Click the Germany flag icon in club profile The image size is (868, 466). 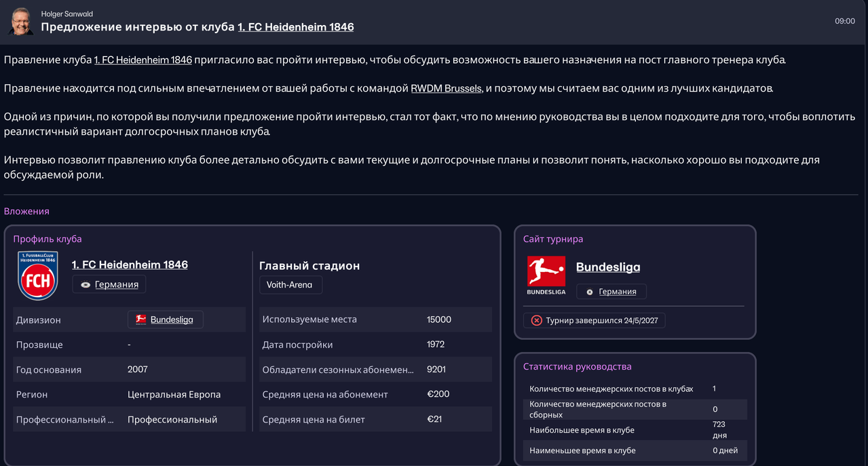(x=86, y=285)
